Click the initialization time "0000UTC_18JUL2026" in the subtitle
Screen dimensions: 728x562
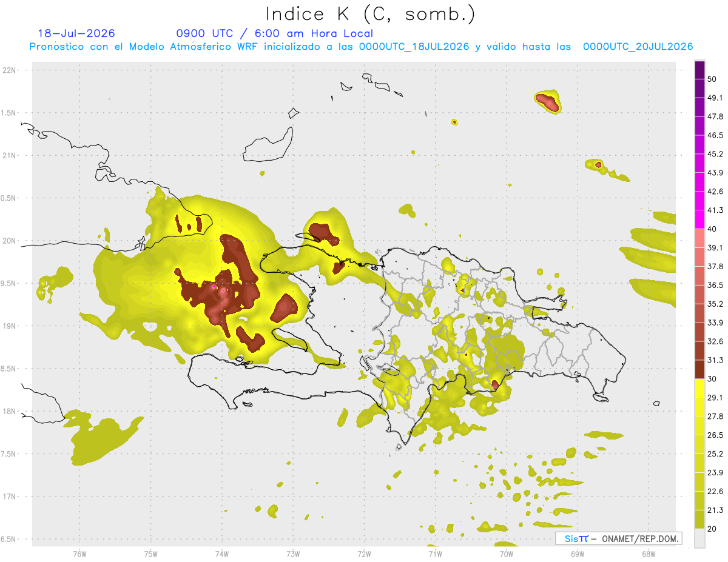[414, 47]
